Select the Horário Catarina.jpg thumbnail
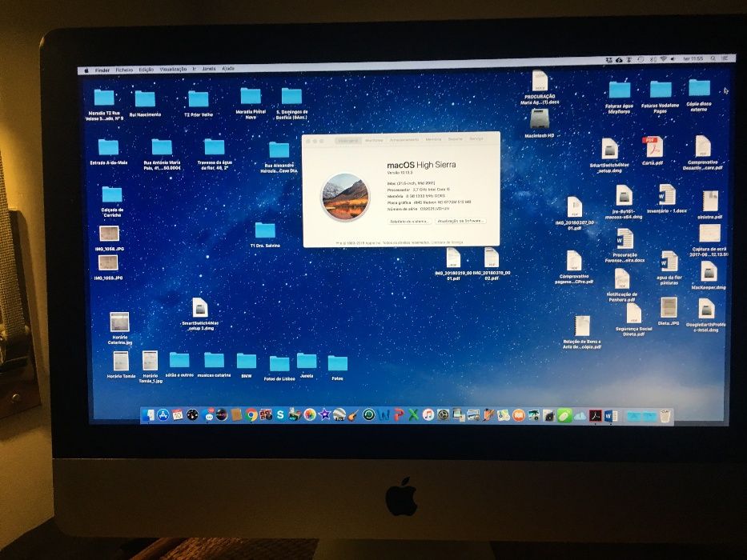 click(119, 328)
